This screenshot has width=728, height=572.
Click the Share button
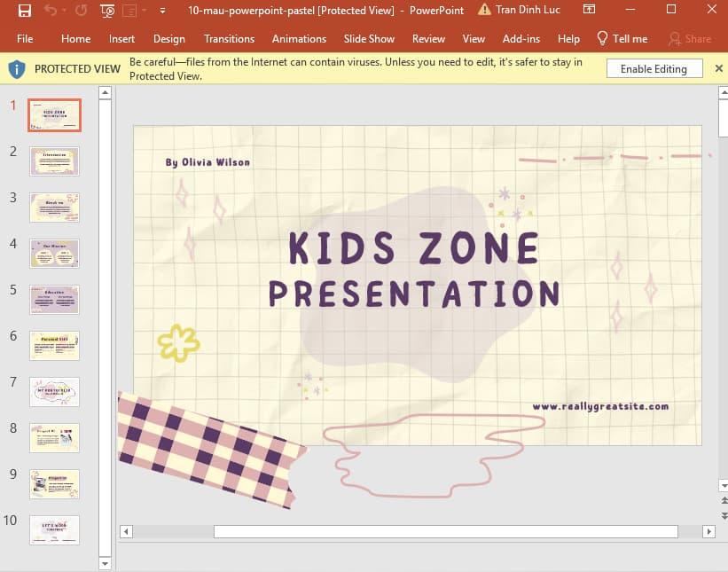[x=690, y=39]
